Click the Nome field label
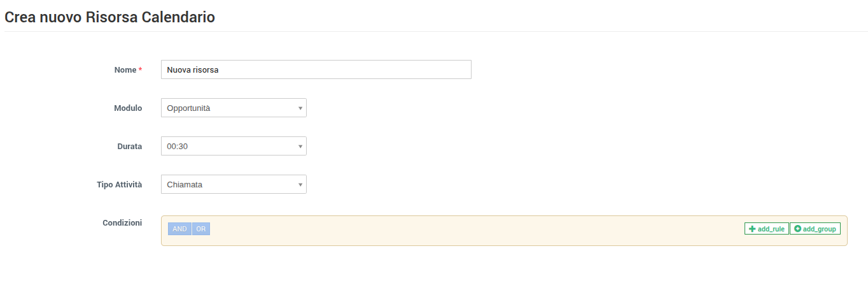This screenshot has height=297, width=868. [125, 70]
